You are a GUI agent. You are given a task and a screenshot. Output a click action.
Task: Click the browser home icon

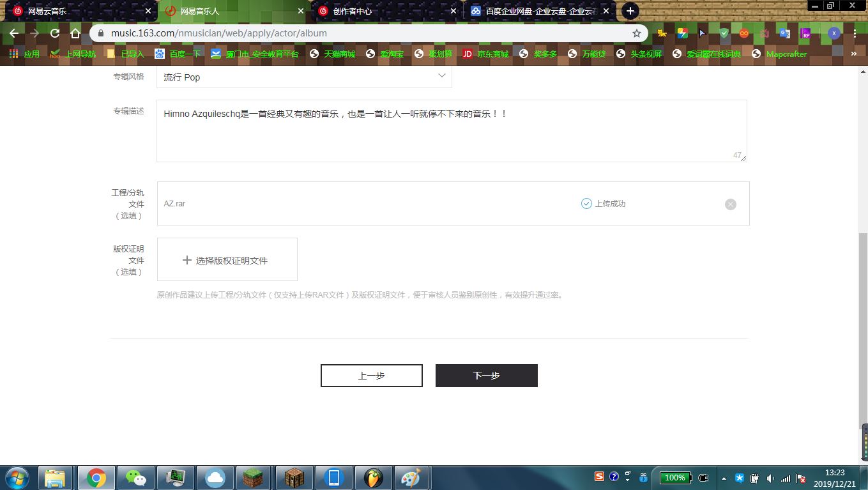(x=75, y=33)
